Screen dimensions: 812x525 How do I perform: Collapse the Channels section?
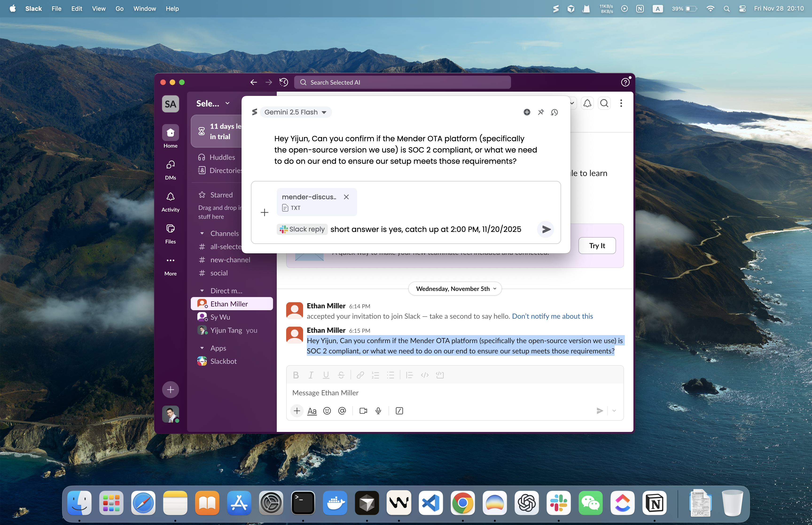202,234
